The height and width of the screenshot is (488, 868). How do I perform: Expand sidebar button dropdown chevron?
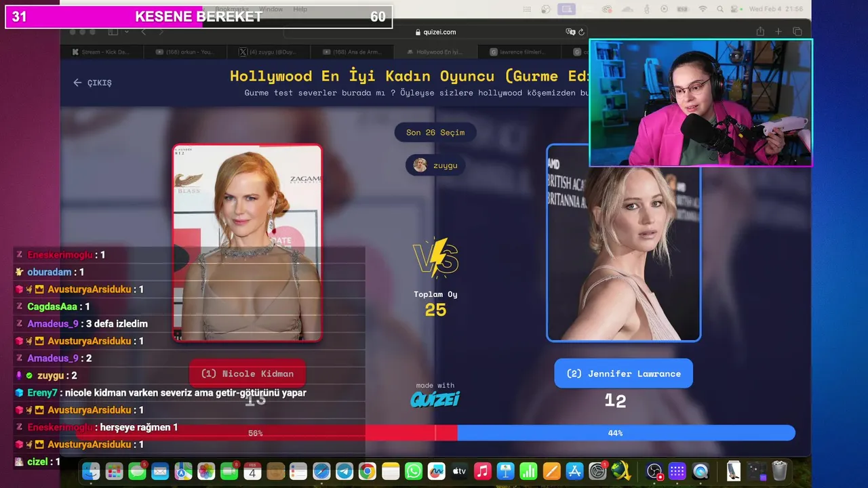(125, 32)
